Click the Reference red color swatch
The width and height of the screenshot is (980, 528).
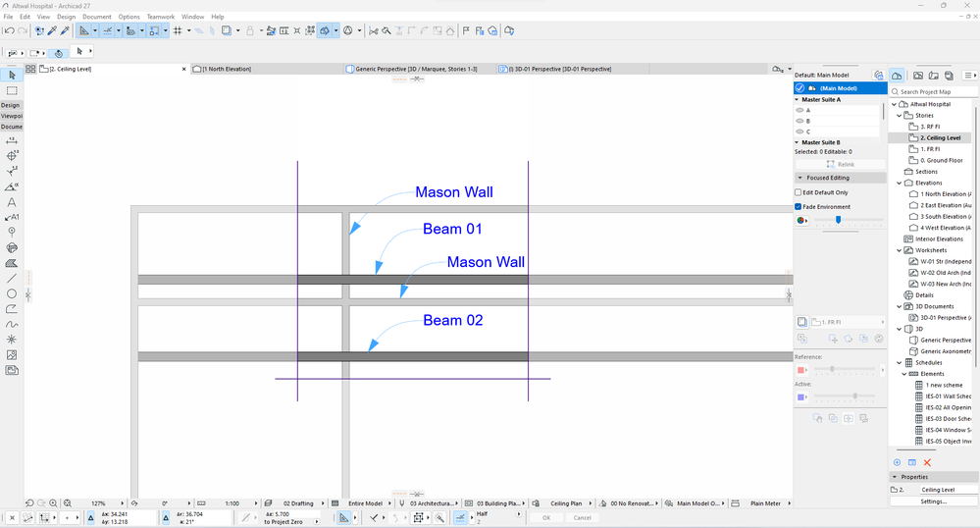[x=800, y=370]
